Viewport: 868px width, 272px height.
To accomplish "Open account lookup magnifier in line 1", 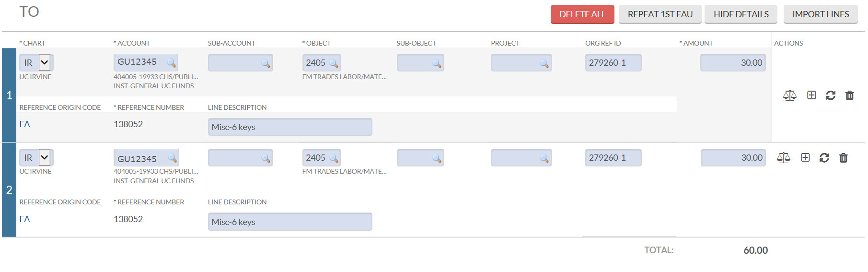I will click(x=171, y=62).
